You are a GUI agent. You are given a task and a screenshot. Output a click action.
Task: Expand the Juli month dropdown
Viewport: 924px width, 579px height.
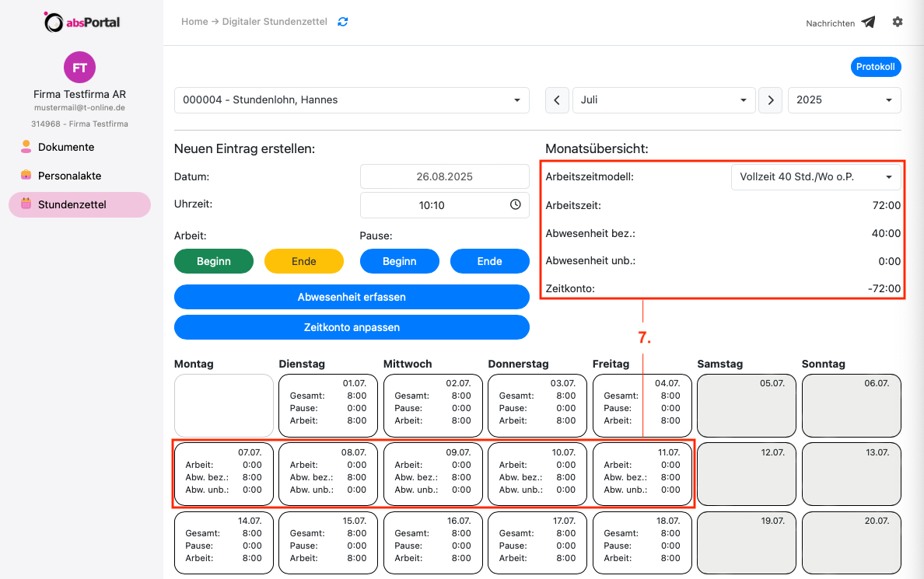[663, 100]
